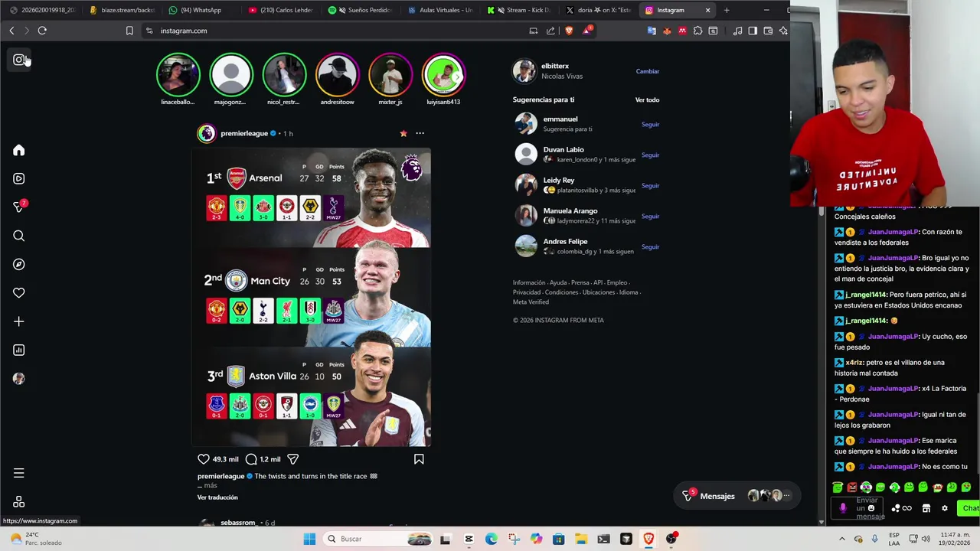This screenshot has width=980, height=551.
Task: View linaceballo story
Action: [178, 74]
